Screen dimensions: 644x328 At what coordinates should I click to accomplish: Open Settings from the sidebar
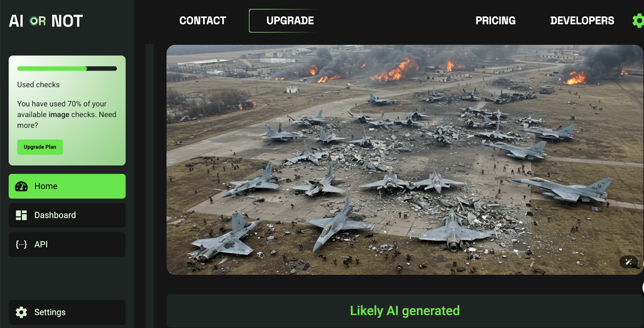(67, 312)
